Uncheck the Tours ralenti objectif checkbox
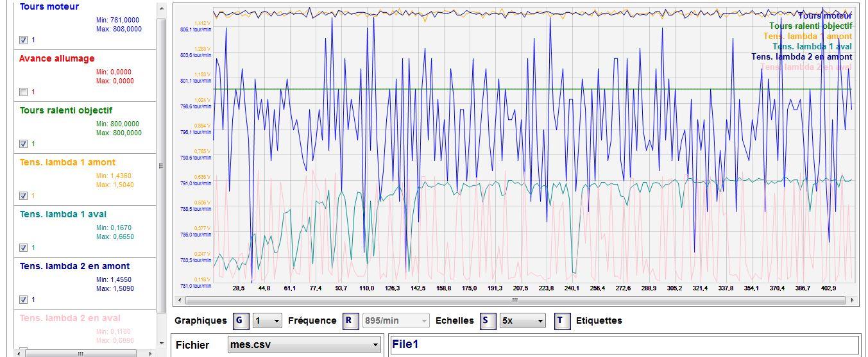868x357 pixels. click(x=24, y=144)
